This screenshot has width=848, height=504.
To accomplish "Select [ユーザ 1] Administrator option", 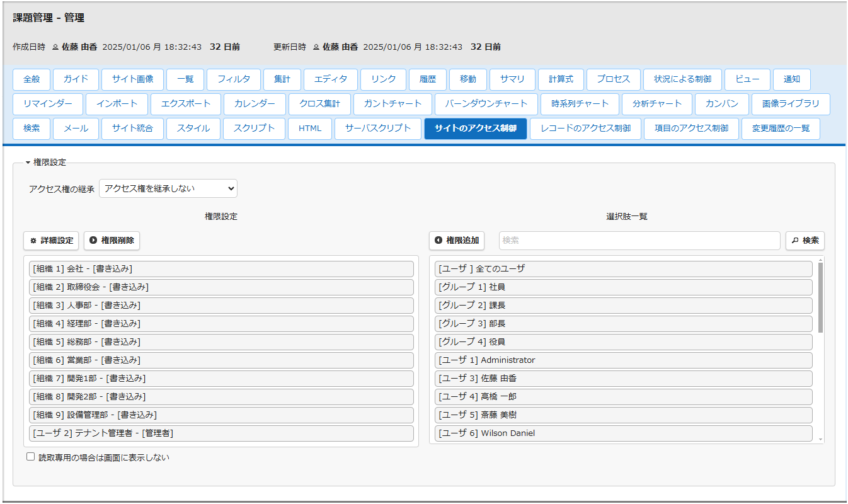I will tap(624, 360).
